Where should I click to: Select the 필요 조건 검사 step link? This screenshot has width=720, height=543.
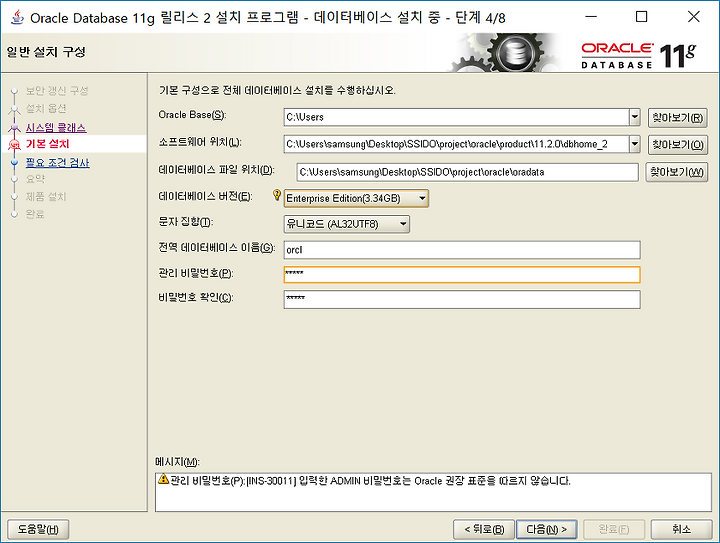coord(57,162)
